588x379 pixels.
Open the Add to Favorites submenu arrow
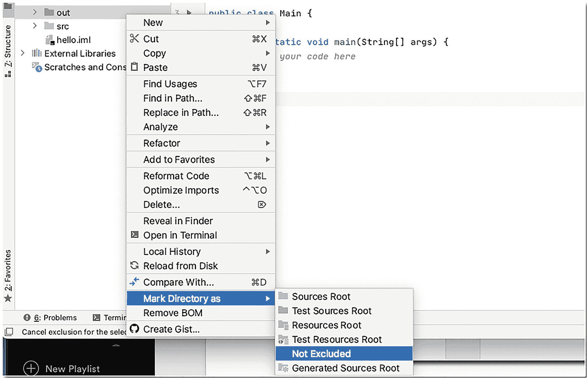click(x=268, y=160)
